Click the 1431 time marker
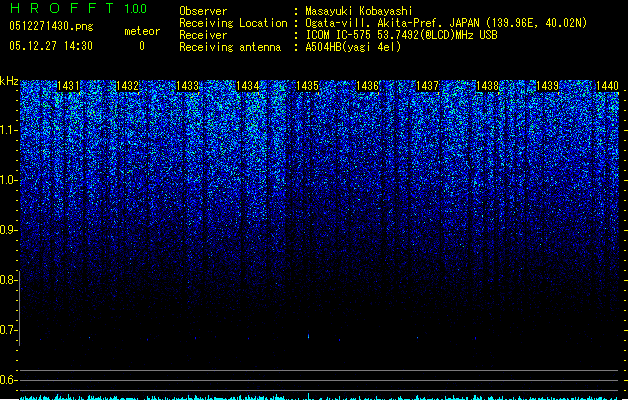The height and width of the screenshot is (400, 629). pos(68,86)
